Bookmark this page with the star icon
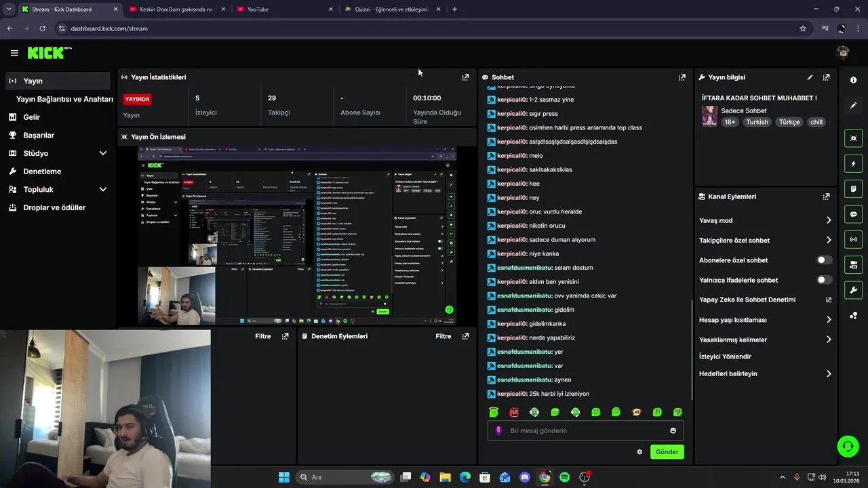Viewport: 868px width, 488px height. [803, 28]
